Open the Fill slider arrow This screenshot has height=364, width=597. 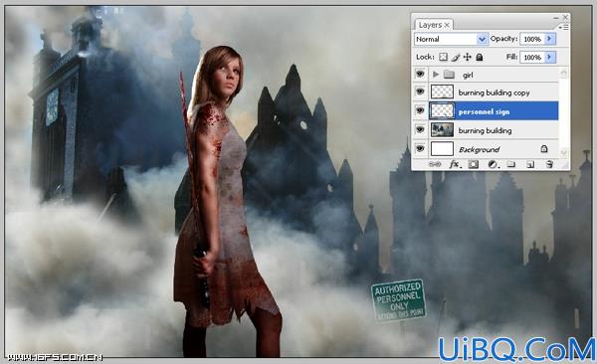click(x=550, y=57)
